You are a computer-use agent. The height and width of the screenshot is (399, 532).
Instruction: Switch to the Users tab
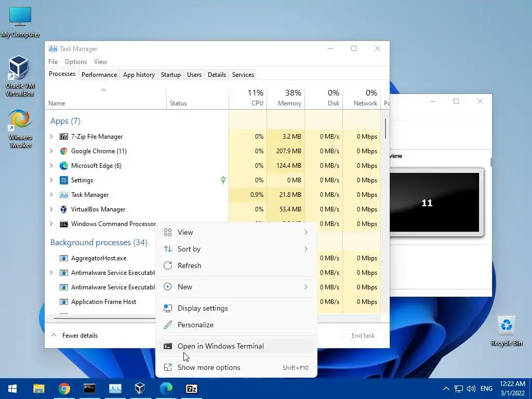tap(194, 75)
